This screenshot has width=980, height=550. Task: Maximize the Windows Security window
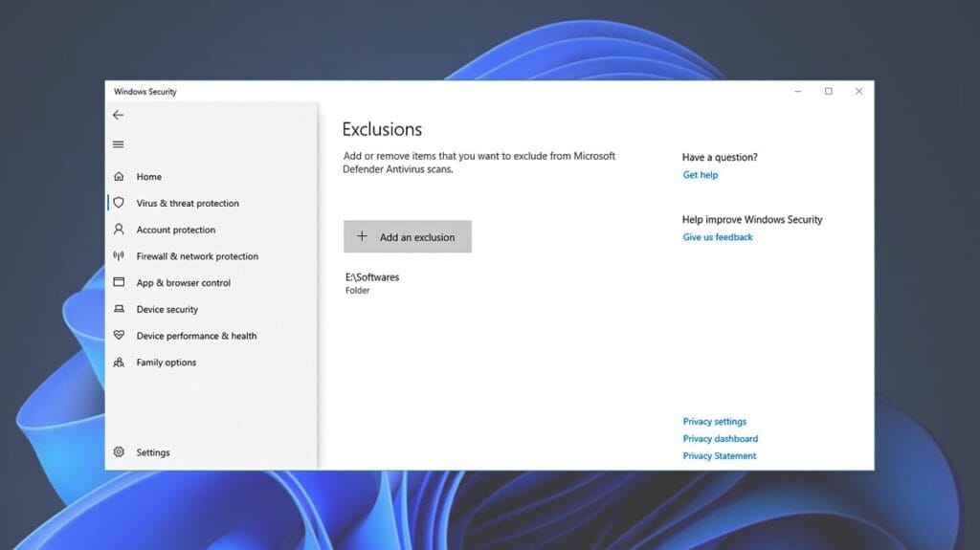tap(829, 91)
